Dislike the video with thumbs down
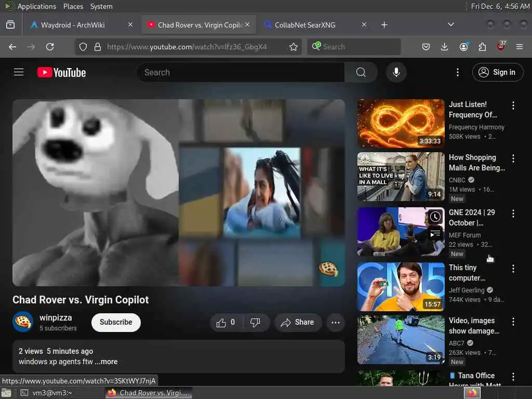This screenshot has height=399, width=532. click(255, 322)
